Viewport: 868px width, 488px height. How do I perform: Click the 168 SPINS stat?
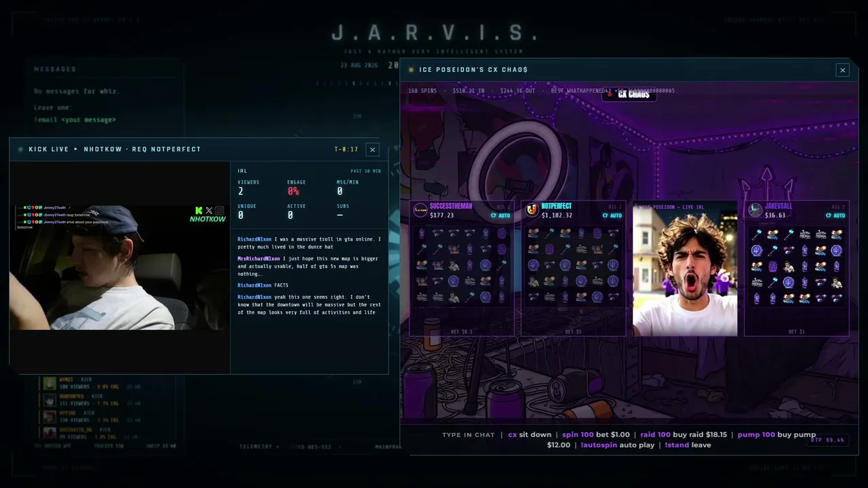(422, 91)
